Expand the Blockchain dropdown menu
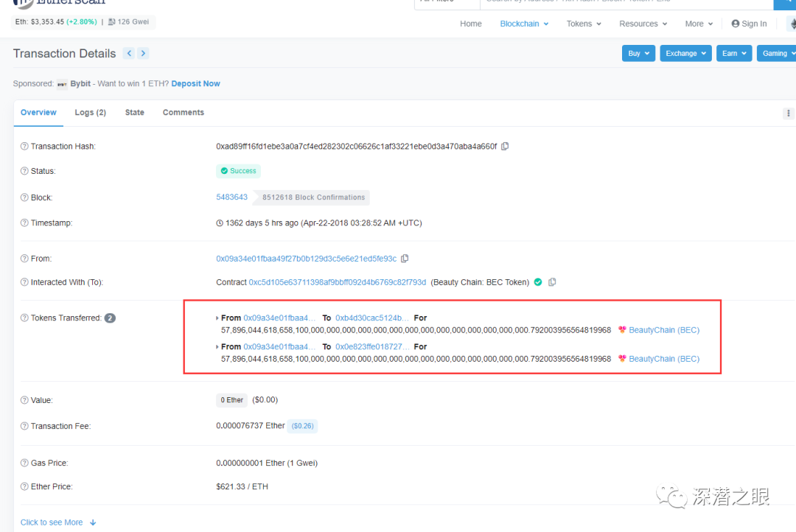This screenshot has height=532, width=796. pyautogui.click(x=524, y=24)
